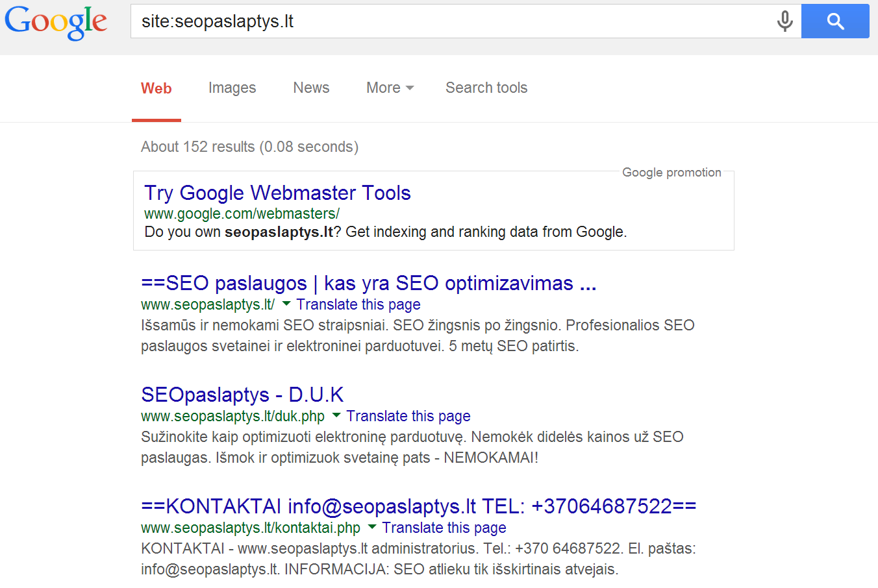Viewport: 878px width, 588px height.
Task: Click www.seopaslaptys.lt/duk.php URL text
Action: click(233, 416)
